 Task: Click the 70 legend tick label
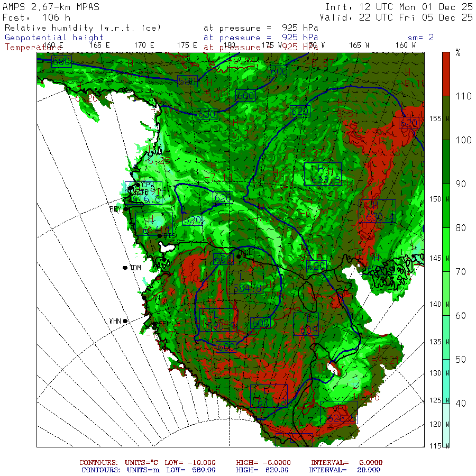pos(461,272)
